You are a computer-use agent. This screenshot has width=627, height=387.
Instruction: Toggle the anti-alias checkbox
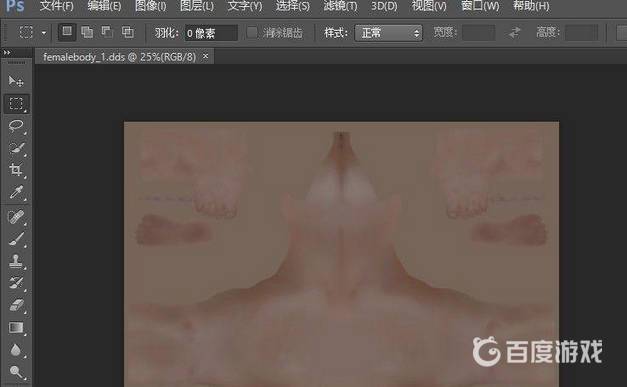(252, 32)
